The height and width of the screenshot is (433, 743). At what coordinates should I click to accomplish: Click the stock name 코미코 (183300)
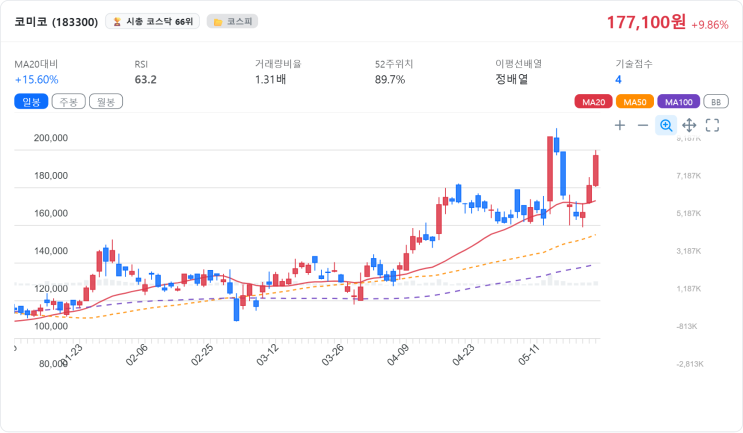[x=56, y=22]
